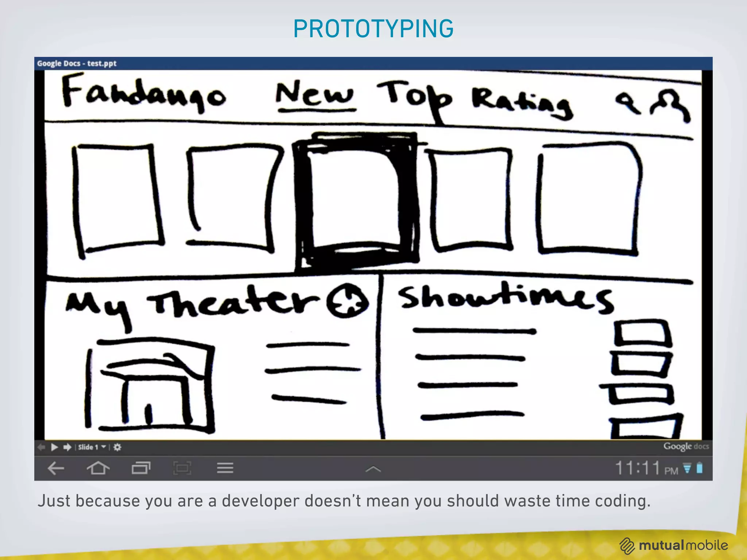The height and width of the screenshot is (560, 747).
Task: Open the recent apps switcher
Action: [141, 468]
